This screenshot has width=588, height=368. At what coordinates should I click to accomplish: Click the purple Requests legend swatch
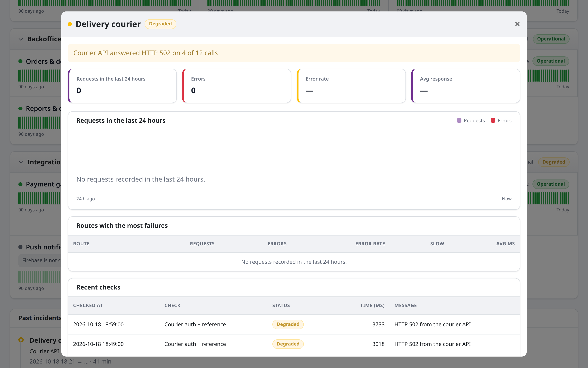pos(459,120)
